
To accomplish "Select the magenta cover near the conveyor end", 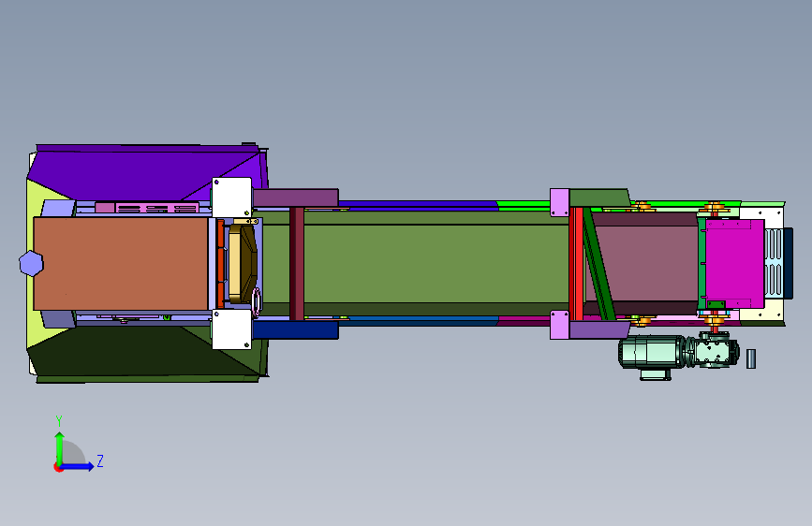I will point(735,264).
